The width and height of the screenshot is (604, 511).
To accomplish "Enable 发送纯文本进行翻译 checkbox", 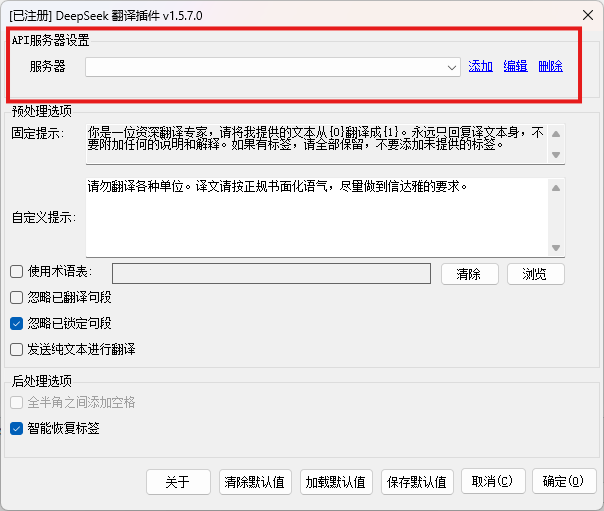I will click(17, 350).
